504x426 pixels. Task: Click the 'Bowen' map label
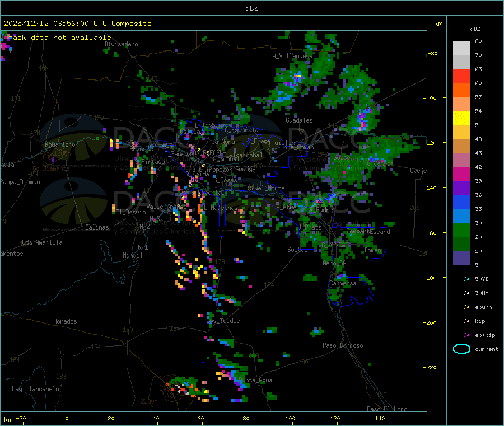pos(373,250)
